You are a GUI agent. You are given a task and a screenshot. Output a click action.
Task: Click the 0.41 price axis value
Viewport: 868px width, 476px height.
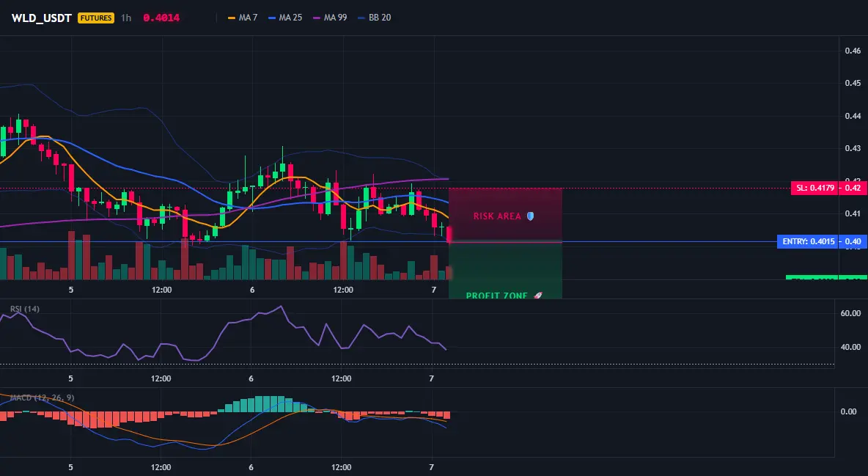[x=853, y=213]
